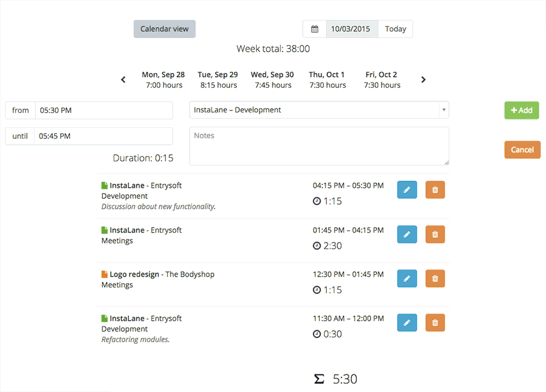Viewport: 546px width, 392px height.
Task: Click the 5:30 day total value
Action: pyautogui.click(x=345, y=379)
